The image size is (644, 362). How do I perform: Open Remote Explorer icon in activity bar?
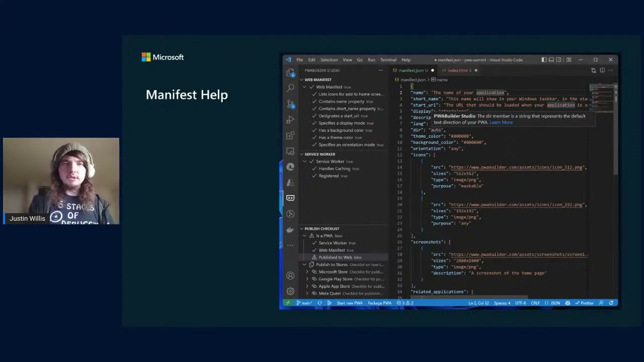coord(290,151)
